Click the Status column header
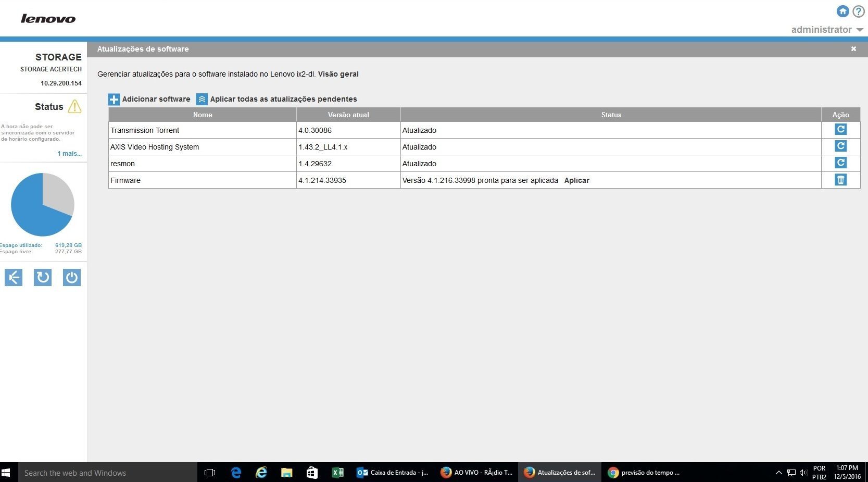 (x=611, y=115)
